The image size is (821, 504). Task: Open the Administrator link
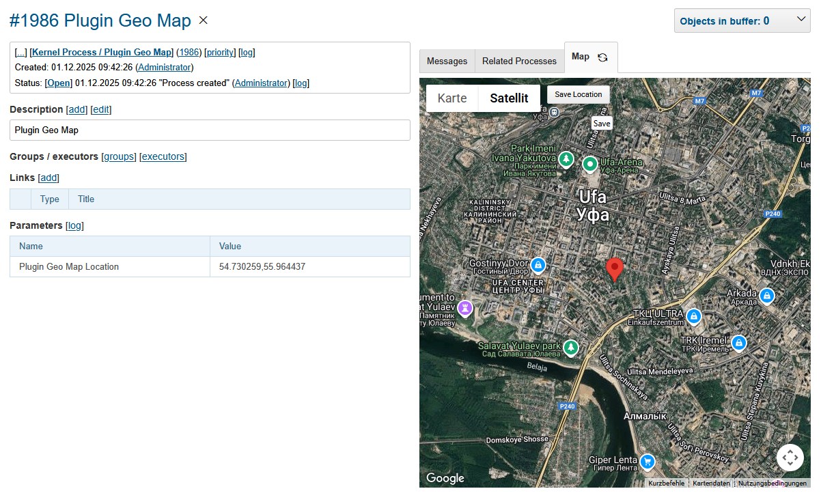[164, 68]
